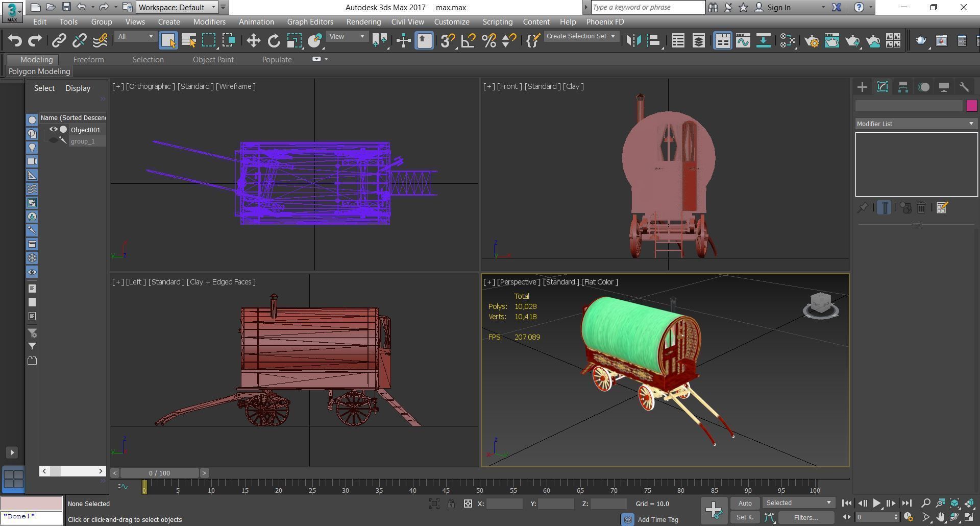Undo the last action
Image resolution: width=980 pixels, height=526 pixels.
(15, 40)
